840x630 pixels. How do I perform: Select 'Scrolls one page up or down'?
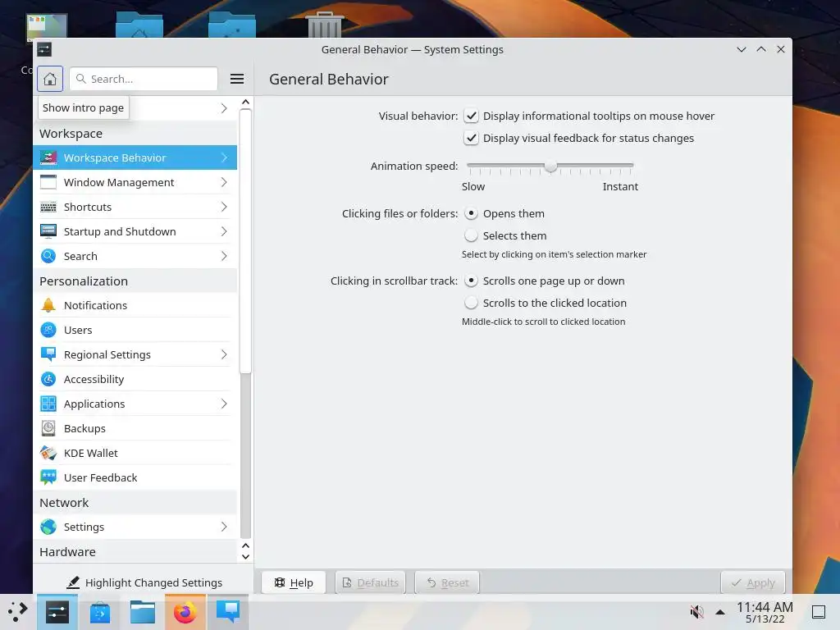[x=471, y=281]
